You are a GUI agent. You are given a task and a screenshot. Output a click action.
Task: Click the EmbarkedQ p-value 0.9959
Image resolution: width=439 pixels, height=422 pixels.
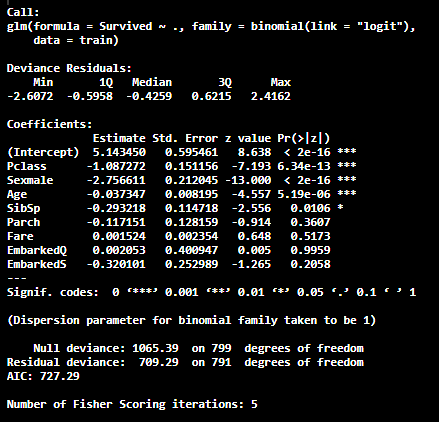coord(310,250)
